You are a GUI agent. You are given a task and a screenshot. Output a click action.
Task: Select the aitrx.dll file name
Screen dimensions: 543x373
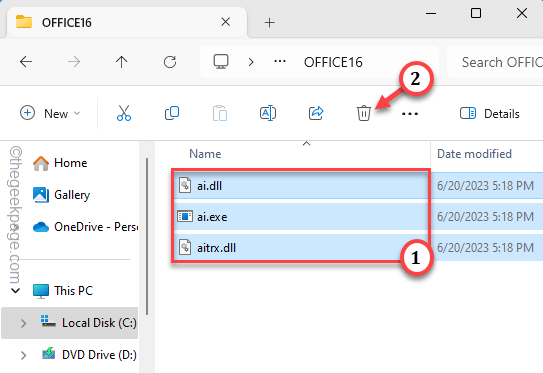click(x=216, y=248)
